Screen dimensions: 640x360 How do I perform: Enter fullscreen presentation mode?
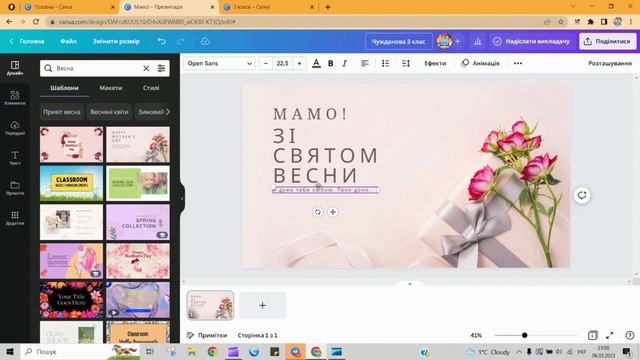point(609,335)
